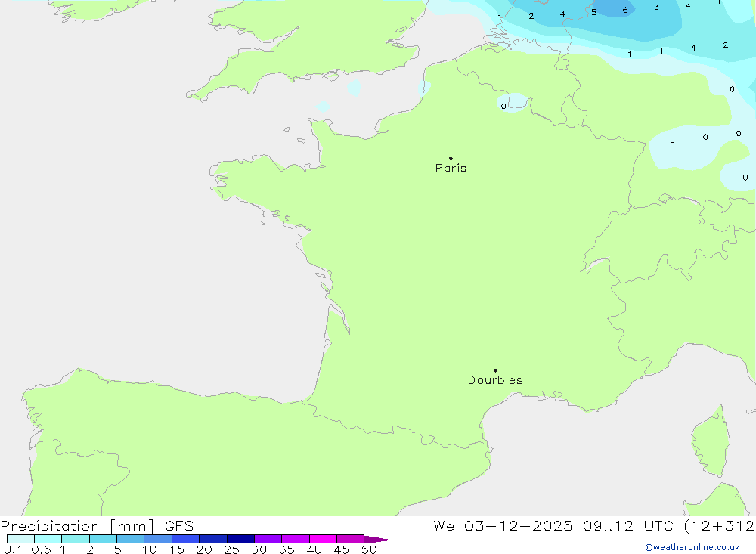
Task: Pick the 10–15 mm blue swatch
Action: point(158,539)
